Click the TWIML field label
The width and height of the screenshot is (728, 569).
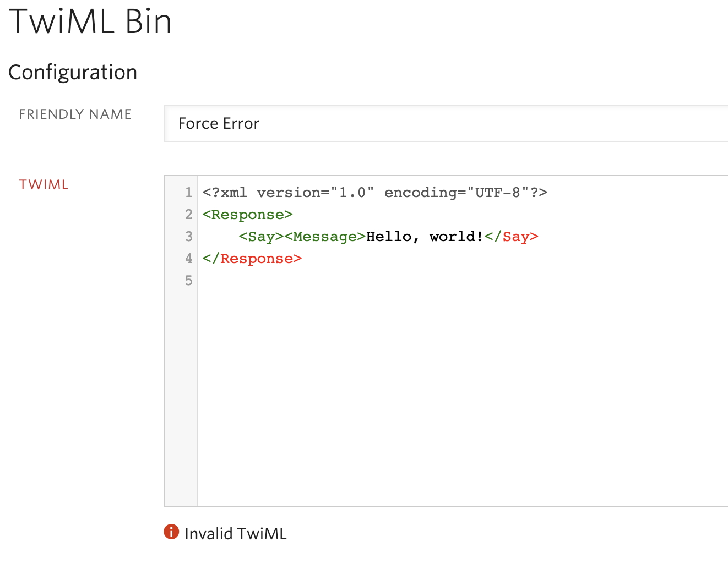click(x=44, y=185)
